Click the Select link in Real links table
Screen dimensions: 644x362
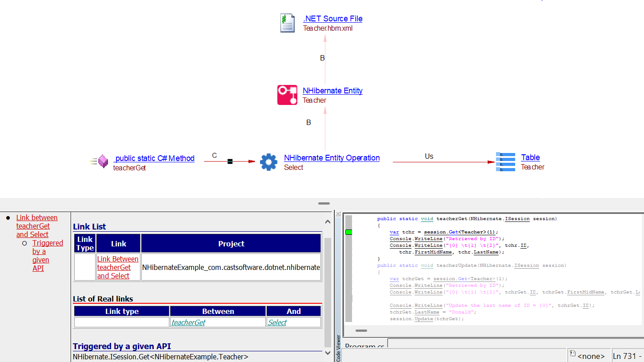pyautogui.click(x=277, y=322)
